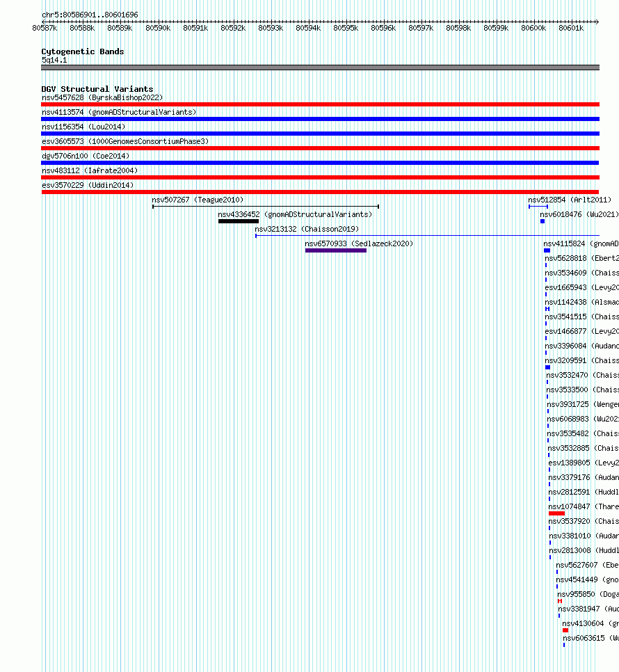Open nsv3209591 variant label

tap(581, 360)
